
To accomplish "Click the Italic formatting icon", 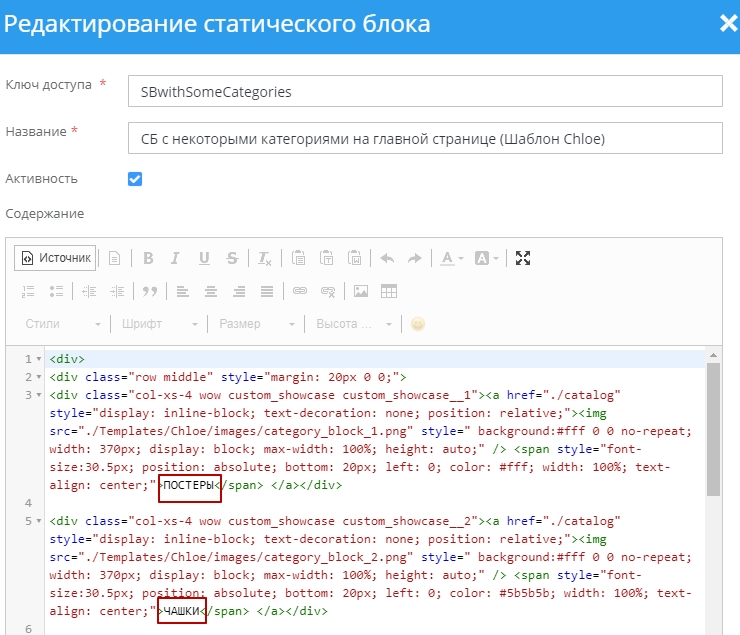I will [x=176, y=258].
